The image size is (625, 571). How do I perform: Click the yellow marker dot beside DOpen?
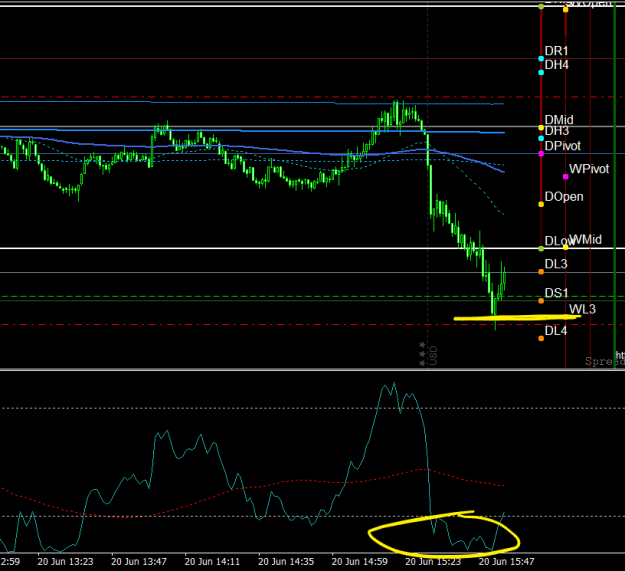click(541, 204)
